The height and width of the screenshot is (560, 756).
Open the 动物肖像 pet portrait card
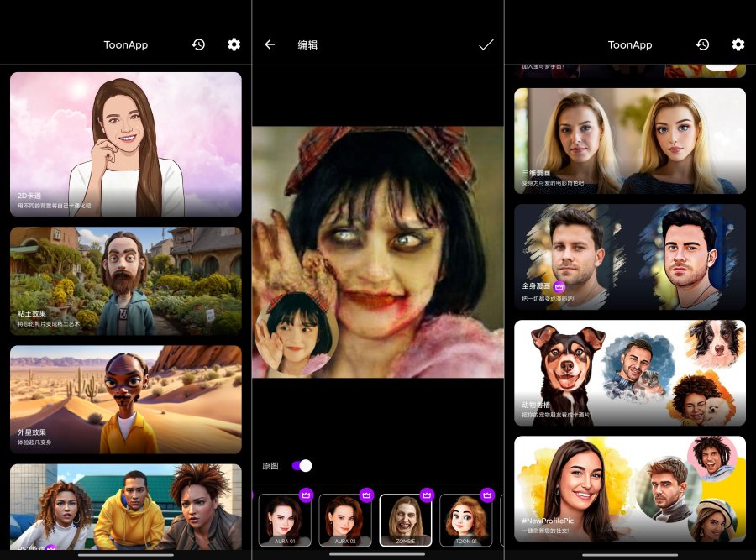point(629,373)
